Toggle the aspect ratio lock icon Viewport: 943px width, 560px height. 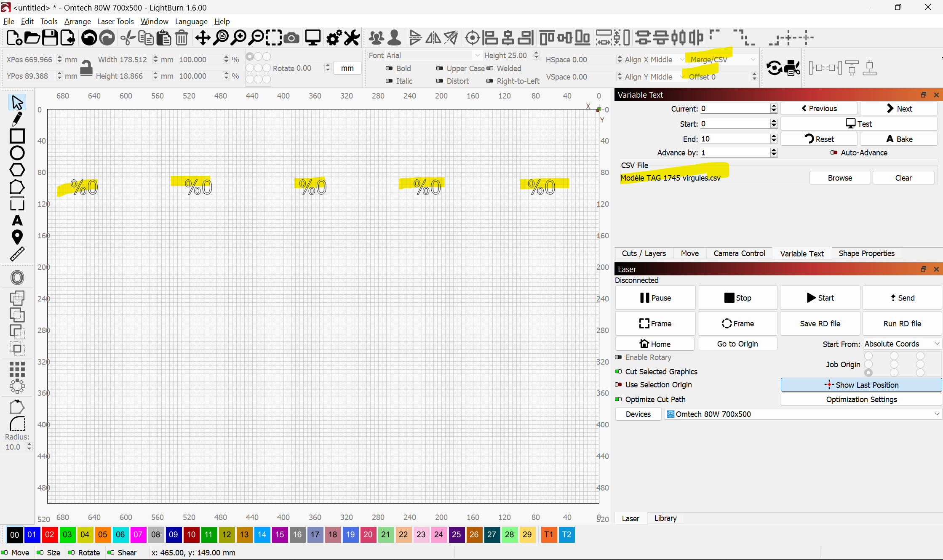[86, 68]
